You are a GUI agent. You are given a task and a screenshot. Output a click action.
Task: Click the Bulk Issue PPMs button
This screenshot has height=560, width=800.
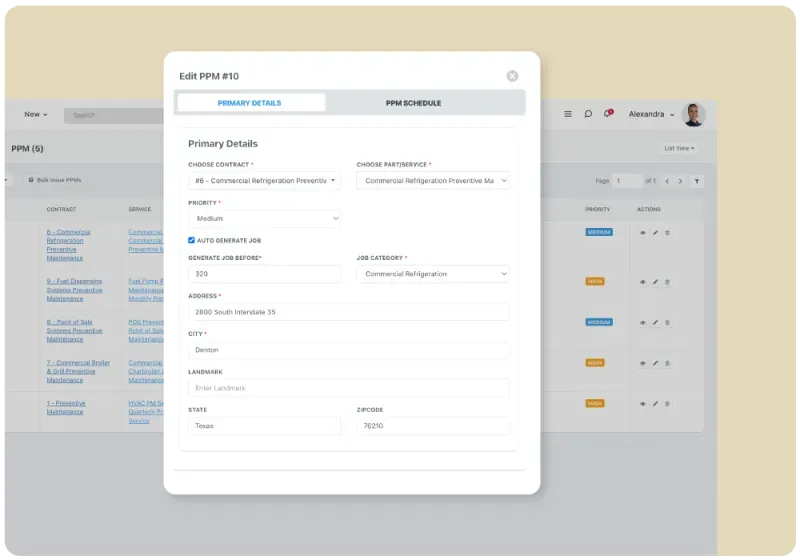pyautogui.click(x=55, y=180)
